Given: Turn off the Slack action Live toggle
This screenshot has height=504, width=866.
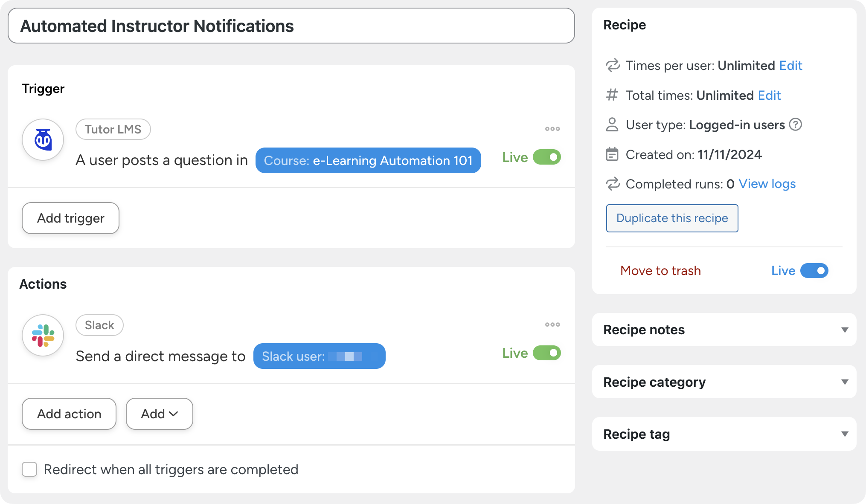Looking at the screenshot, I should [547, 353].
